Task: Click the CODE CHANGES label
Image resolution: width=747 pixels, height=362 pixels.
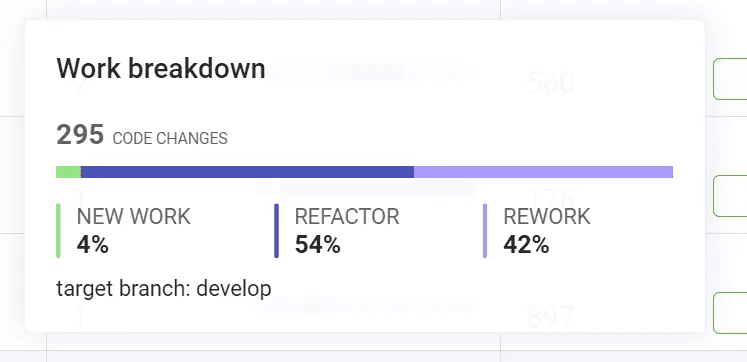Action: [170, 139]
